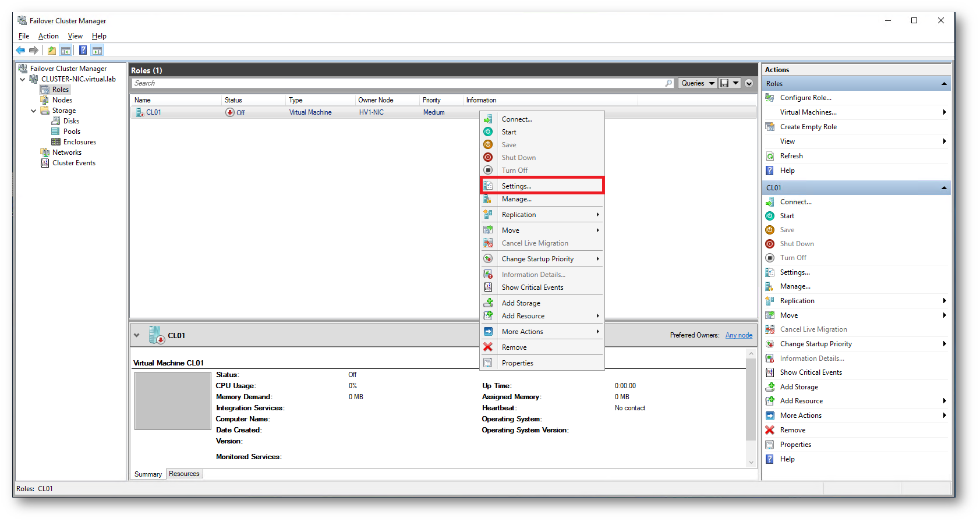Switch to the Summary tab
Viewport: 980px width, 522px height.
point(148,474)
